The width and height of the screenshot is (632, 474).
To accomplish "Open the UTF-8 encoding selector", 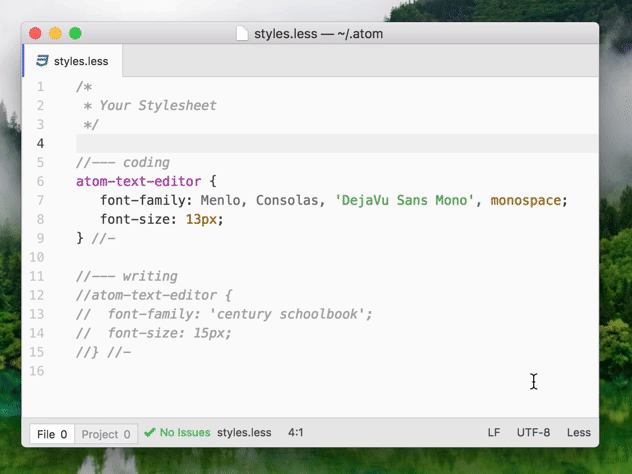I will pos(533,432).
